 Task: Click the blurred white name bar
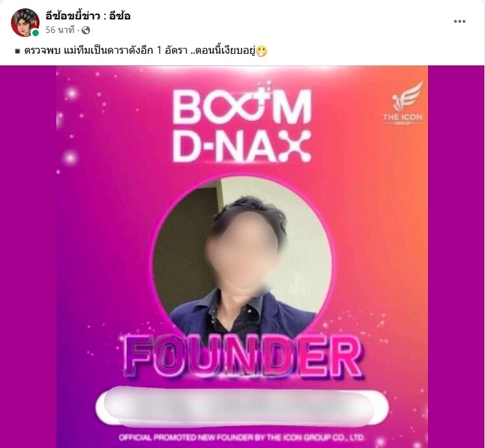(x=242, y=407)
